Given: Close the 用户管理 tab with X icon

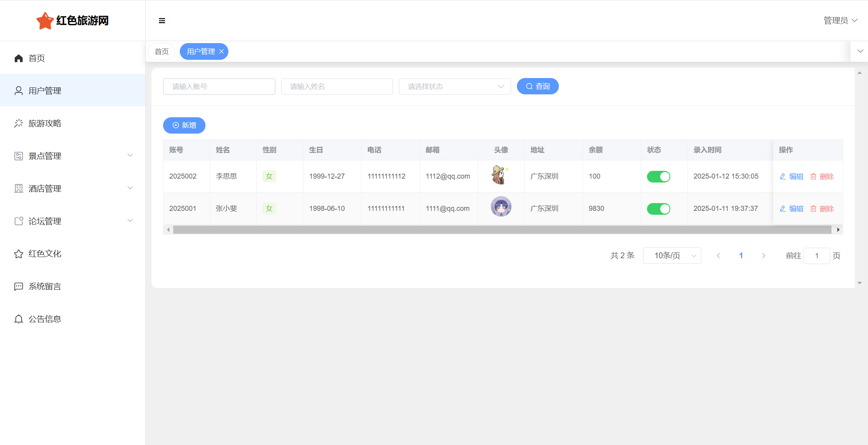Looking at the screenshot, I should click(221, 52).
